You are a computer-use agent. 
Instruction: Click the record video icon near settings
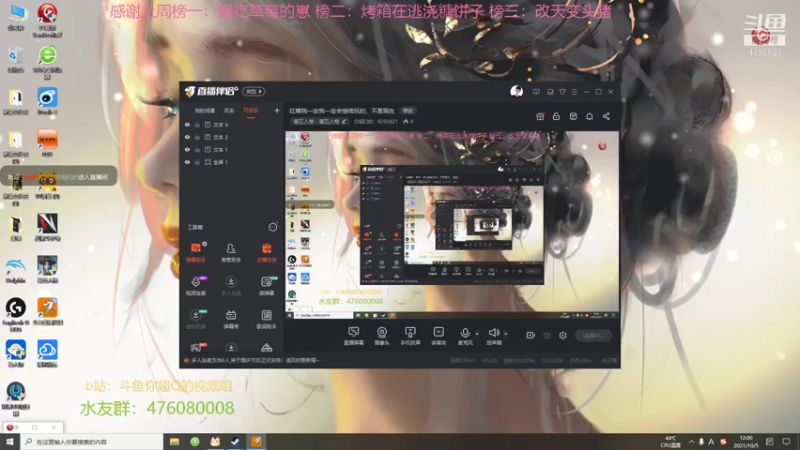tap(530, 335)
